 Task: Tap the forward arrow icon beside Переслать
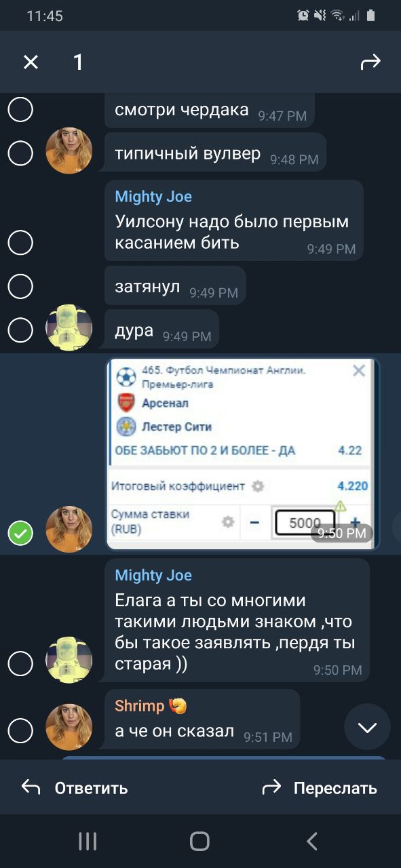click(271, 787)
